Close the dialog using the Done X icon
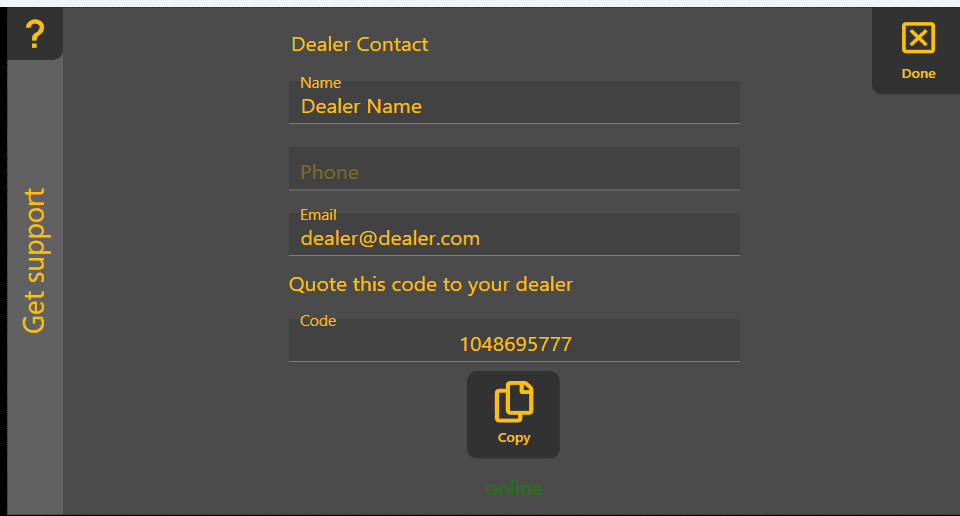The image size is (960, 516). pyautogui.click(x=918, y=38)
